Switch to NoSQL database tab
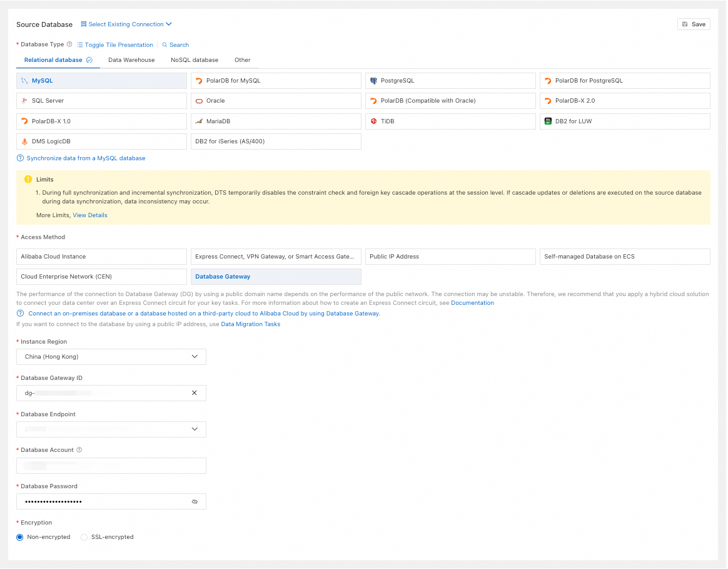The width and height of the screenshot is (728, 569). (195, 60)
